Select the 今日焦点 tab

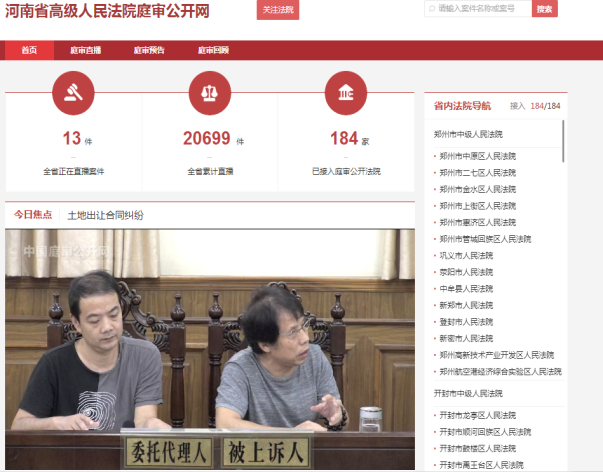click(33, 215)
